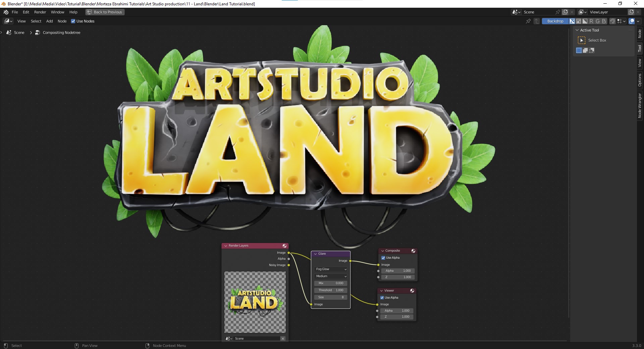Remove the Scene from the Render Layers node
Viewport: 644px width, 349px height.
coord(283,339)
